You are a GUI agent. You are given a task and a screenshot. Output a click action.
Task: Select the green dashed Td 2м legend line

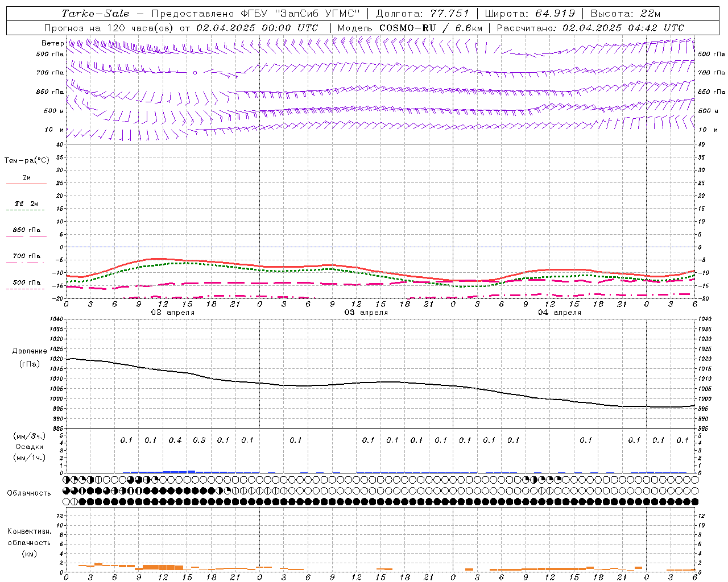25,210
